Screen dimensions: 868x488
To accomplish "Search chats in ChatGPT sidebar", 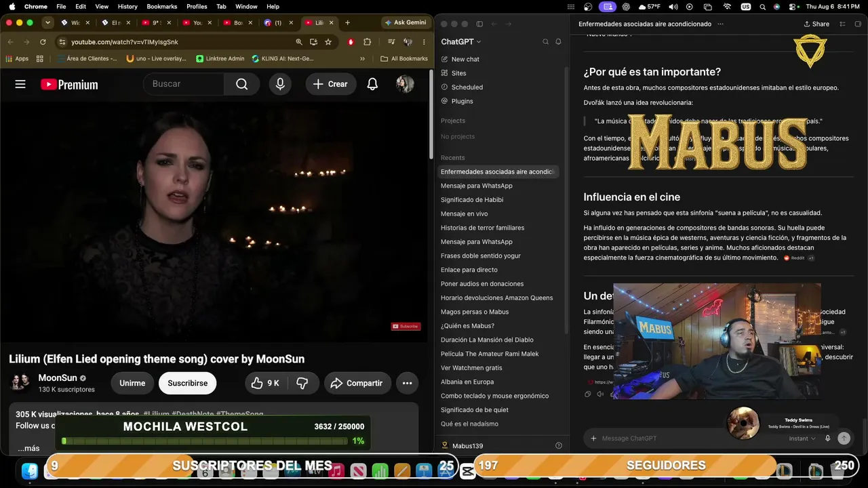I will click(x=545, y=42).
